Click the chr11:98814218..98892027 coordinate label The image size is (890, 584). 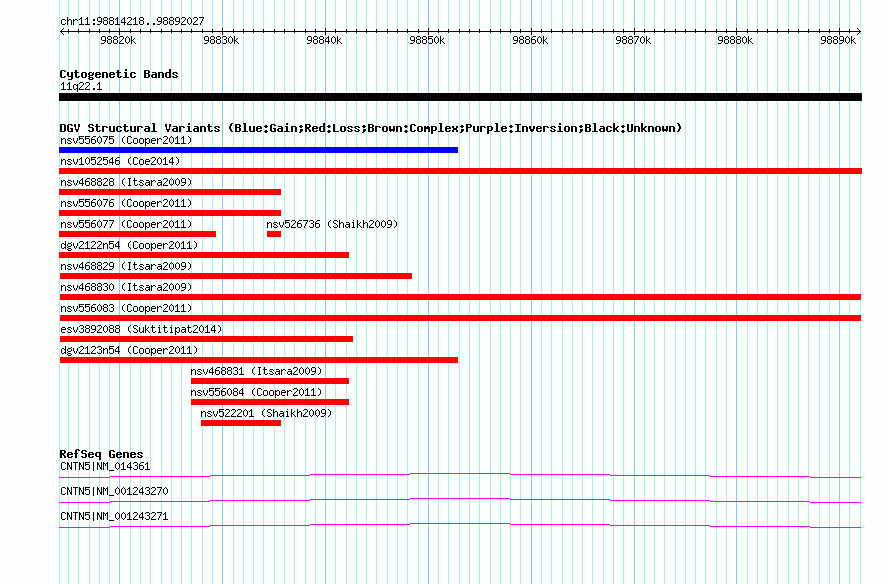click(132, 21)
